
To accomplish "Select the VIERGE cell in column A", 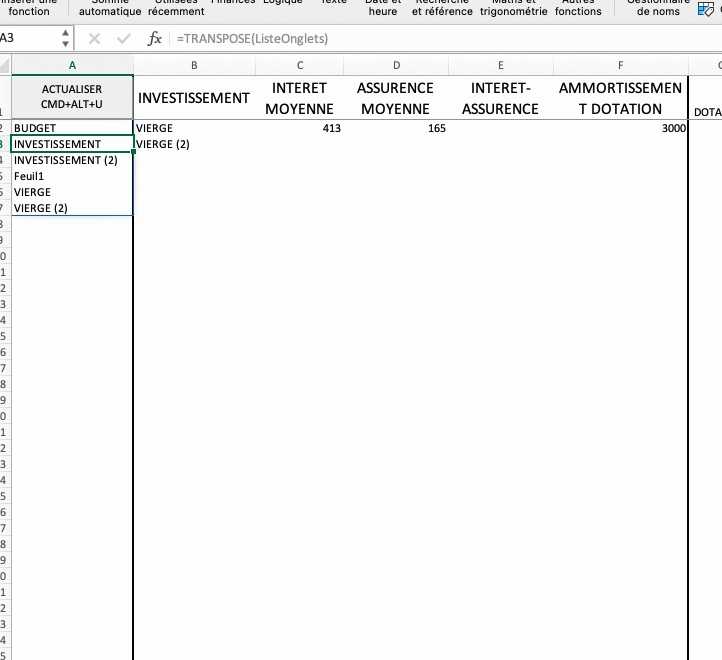I will 72,192.
